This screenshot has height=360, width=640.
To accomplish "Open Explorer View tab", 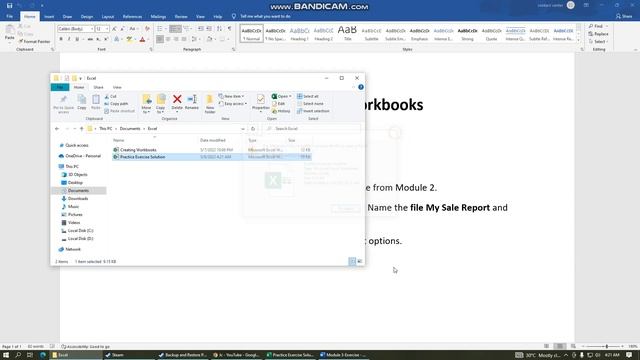I will click(117, 87).
